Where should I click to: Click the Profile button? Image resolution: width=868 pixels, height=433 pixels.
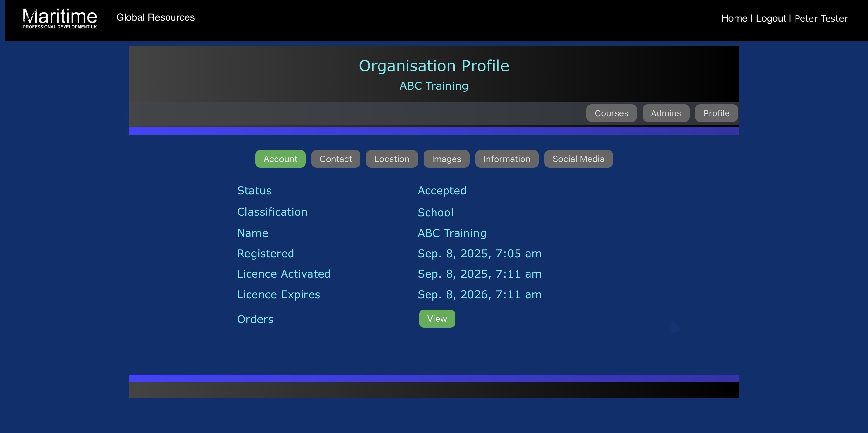[x=716, y=113]
